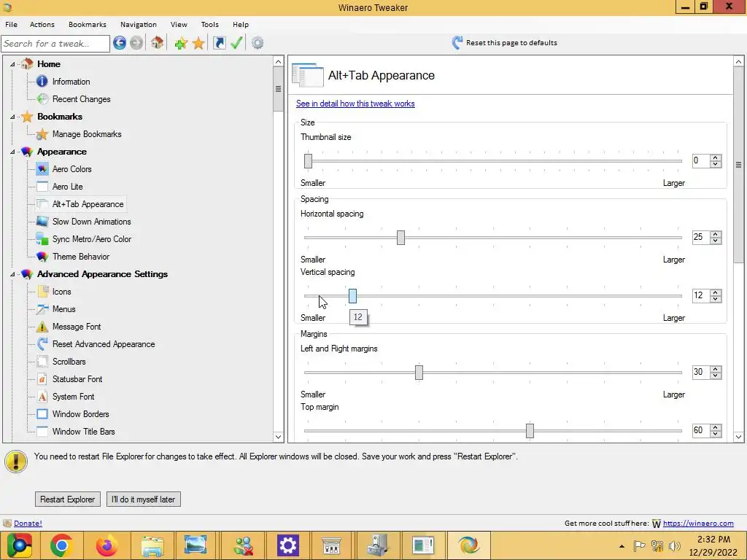The width and height of the screenshot is (747, 560).
Task: Open Firefox from the taskbar
Action: tap(107, 545)
